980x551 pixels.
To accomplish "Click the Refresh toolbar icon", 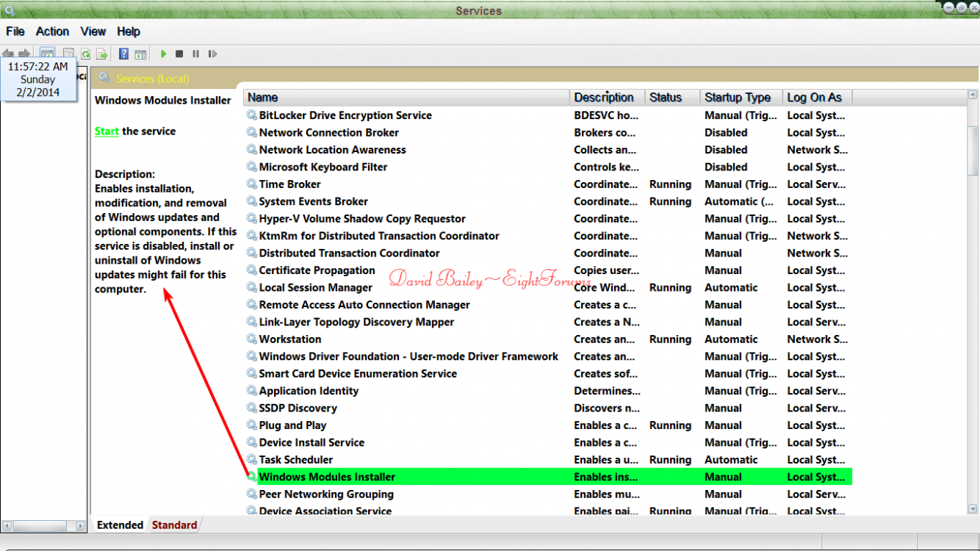I will 85,54.
